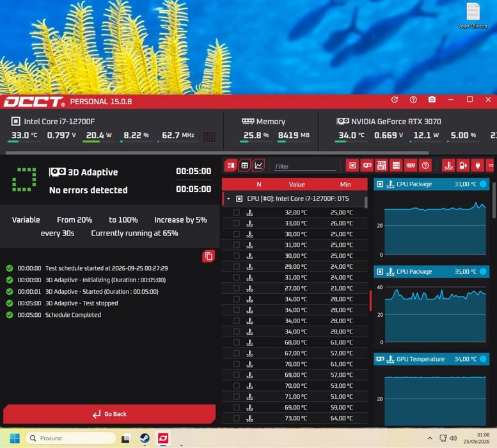Click the NVIDIA GeForce RTX 3070 card icon
The width and height of the screenshot is (497, 448).
(343, 121)
